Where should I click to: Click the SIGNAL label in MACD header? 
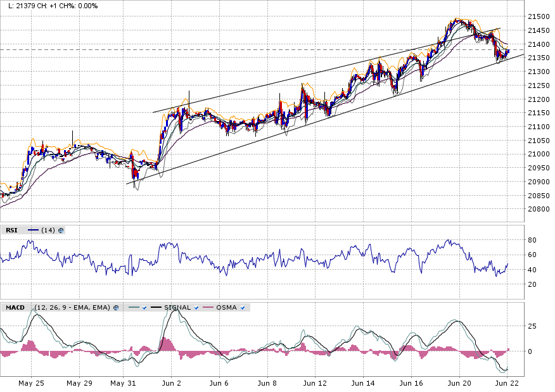click(177, 308)
